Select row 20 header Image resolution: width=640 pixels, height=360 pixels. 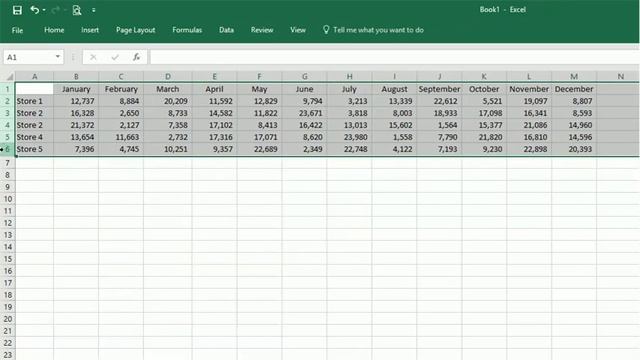click(7, 319)
